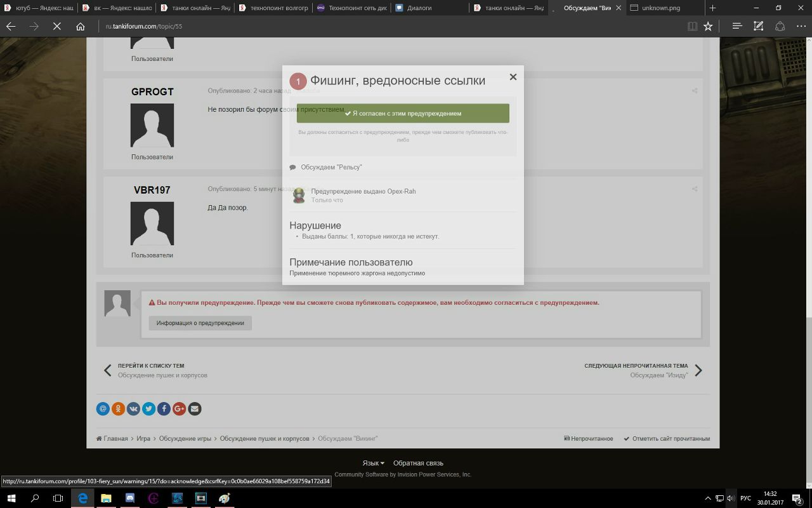The image size is (812, 508).
Task: Share topic via VK icon
Action: [x=133, y=409]
